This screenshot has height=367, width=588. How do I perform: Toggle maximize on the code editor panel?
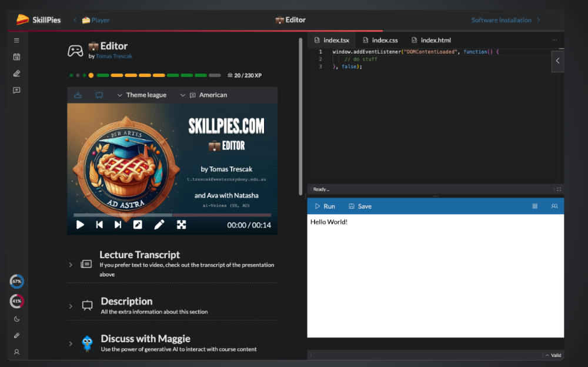tap(559, 189)
